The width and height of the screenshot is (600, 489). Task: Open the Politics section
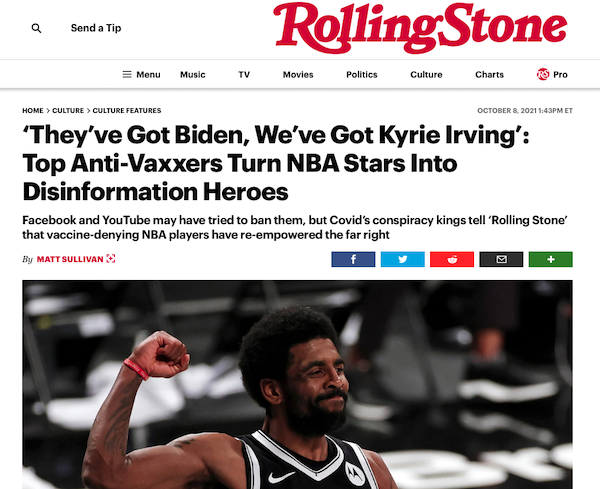pos(362,75)
